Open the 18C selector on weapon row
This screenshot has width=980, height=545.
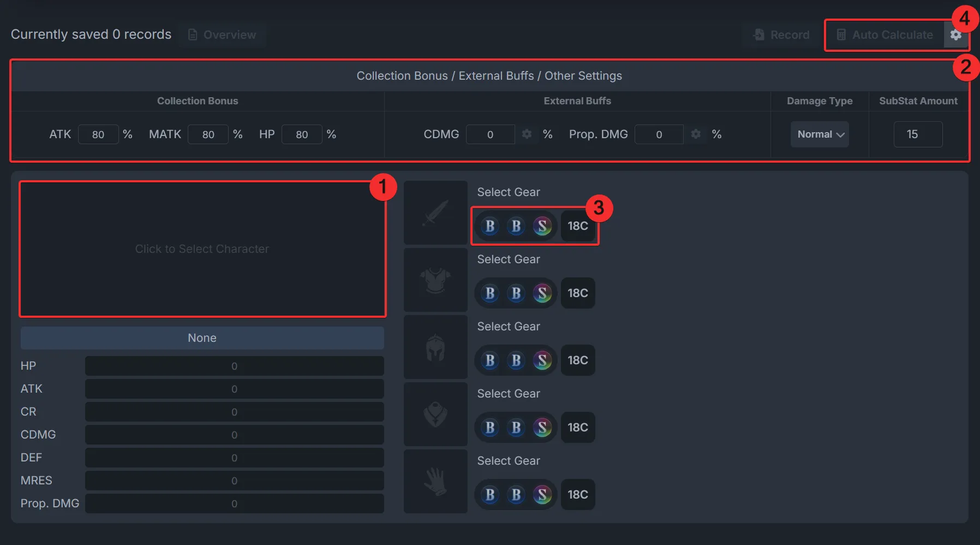tap(577, 226)
